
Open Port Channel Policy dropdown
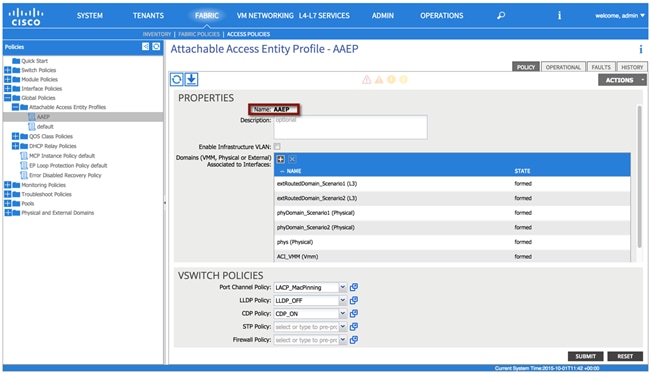(343, 287)
